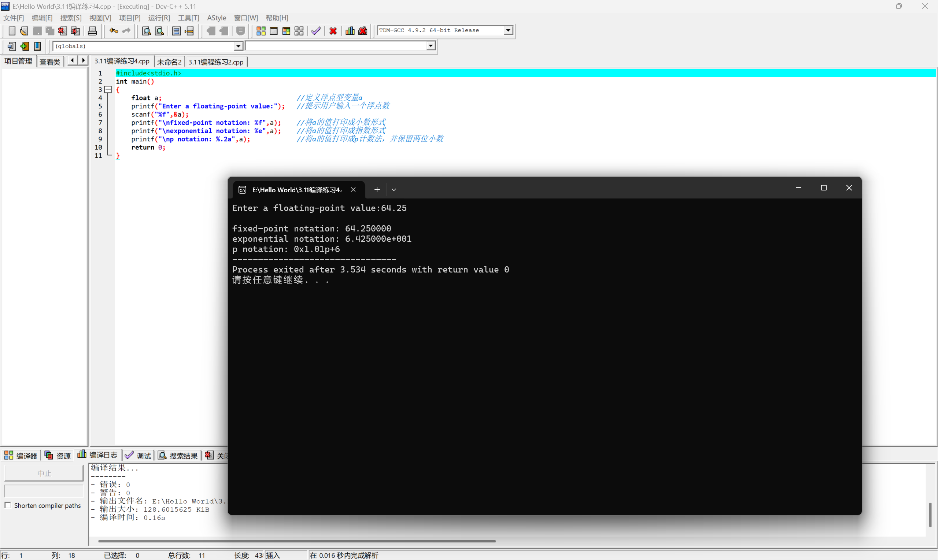Collapse the main function code fold
The height and width of the screenshot is (560, 938).
[x=108, y=89]
